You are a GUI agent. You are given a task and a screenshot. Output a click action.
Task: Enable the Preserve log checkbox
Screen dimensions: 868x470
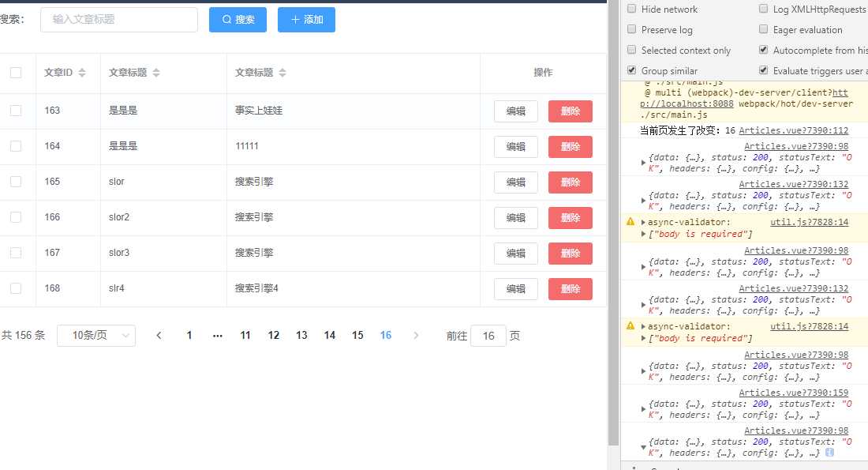pos(631,29)
